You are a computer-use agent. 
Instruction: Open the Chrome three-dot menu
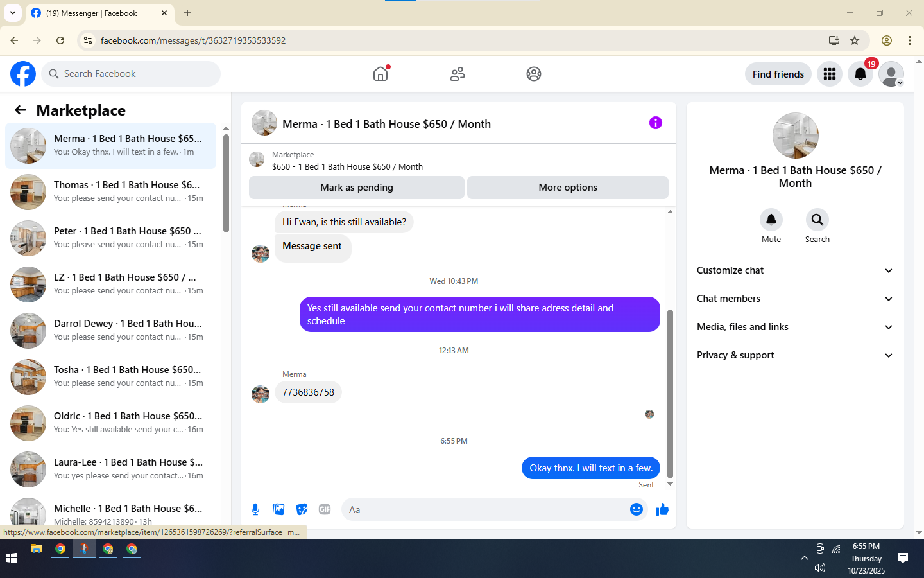[910, 40]
